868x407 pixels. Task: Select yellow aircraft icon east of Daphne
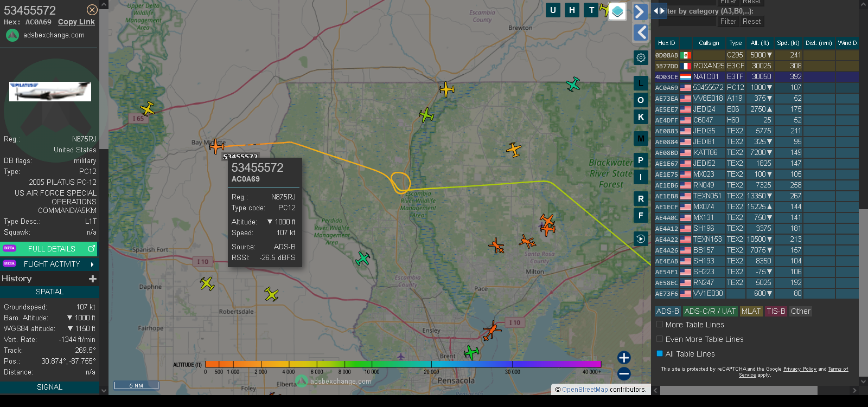point(207,283)
